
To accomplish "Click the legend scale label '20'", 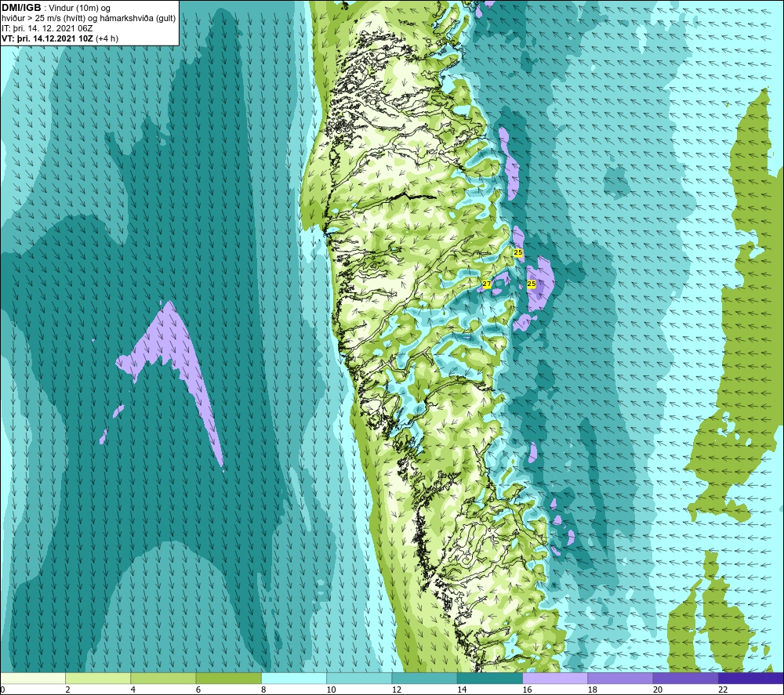I will [x=658, y=690].
